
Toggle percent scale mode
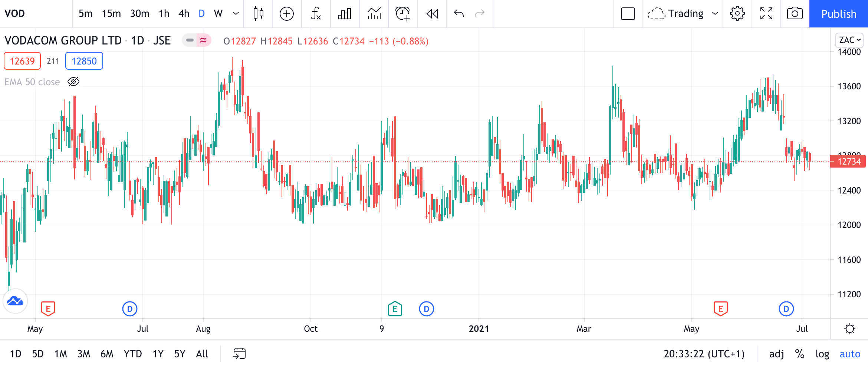pos(799,354)
